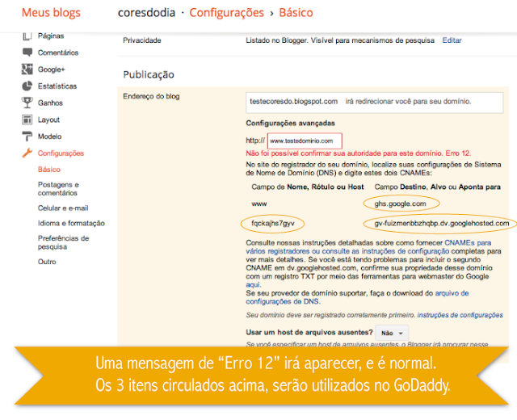Click the Configurações wrench icon
The image size is (517, 420).
27,153
